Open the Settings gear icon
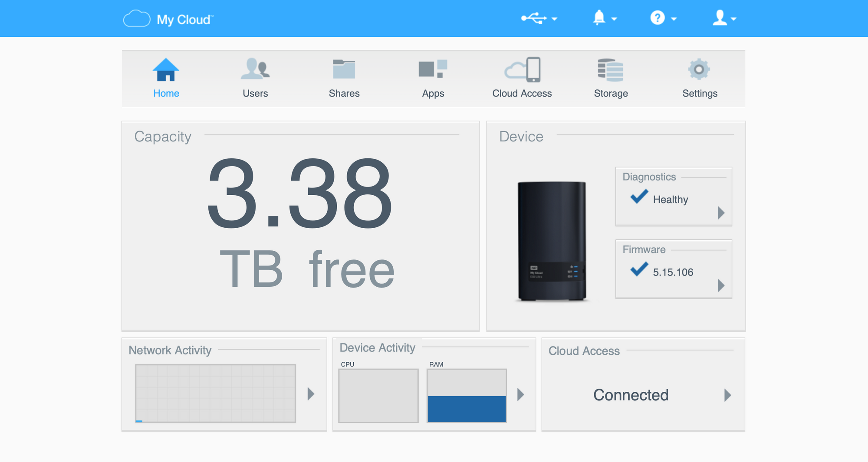This screenshot has width=868, height=462. 699,77
